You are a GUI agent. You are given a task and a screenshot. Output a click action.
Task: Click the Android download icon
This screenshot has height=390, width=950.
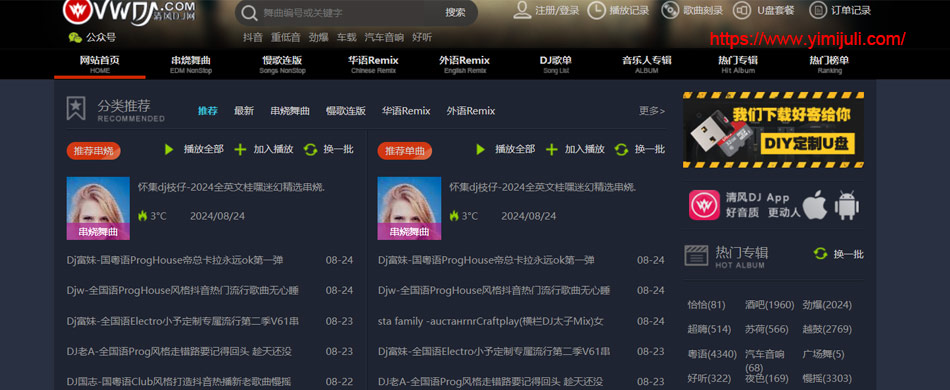click(846, 205)
